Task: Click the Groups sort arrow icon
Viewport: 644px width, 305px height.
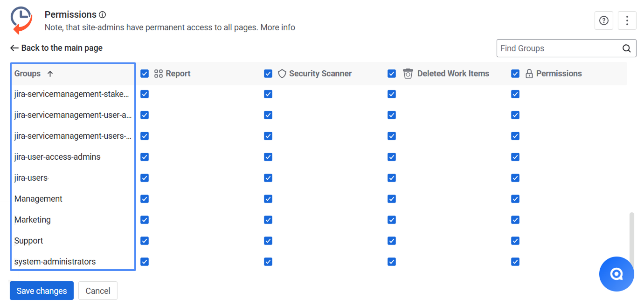Action: click(x=50, y=74)
